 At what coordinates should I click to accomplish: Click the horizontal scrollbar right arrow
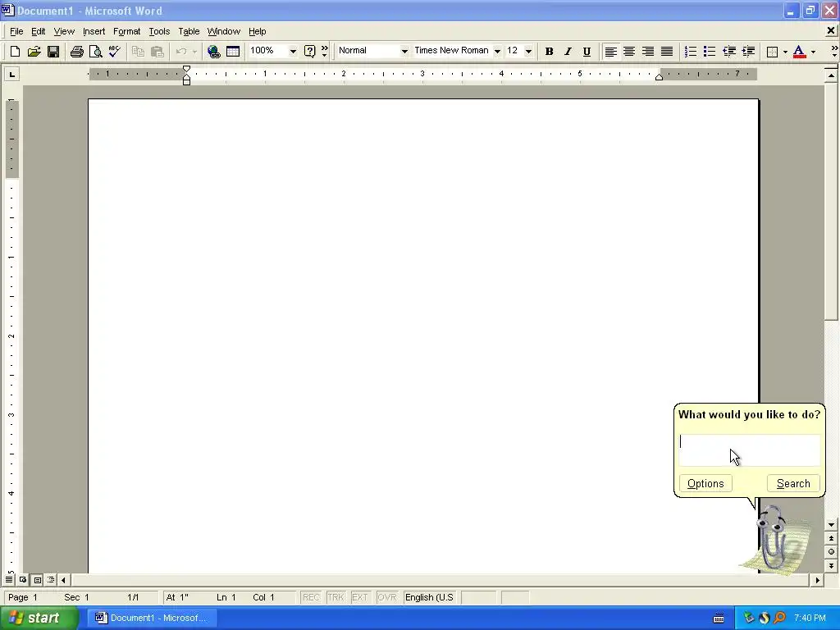818,580
